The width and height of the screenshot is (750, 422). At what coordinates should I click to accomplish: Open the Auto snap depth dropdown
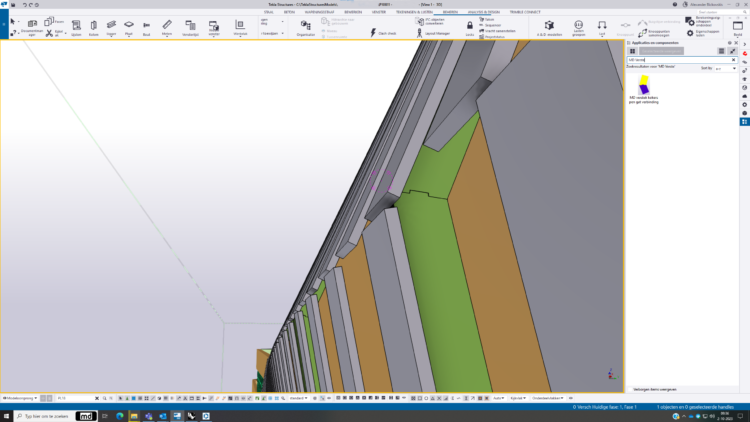click(x=498, y=398)
